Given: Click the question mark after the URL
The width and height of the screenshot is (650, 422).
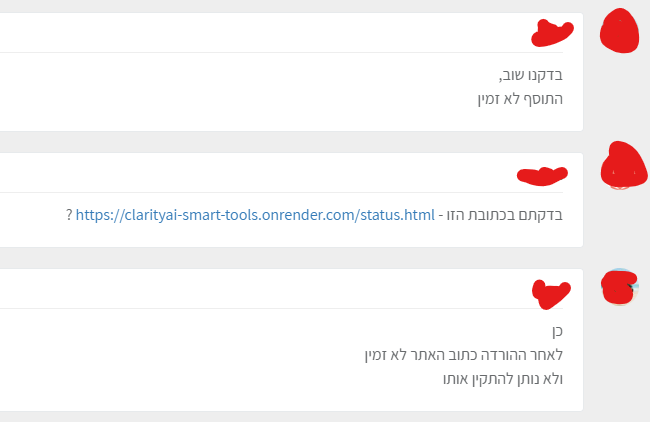Looking at the screenshot, I should [x=69, y=215].
